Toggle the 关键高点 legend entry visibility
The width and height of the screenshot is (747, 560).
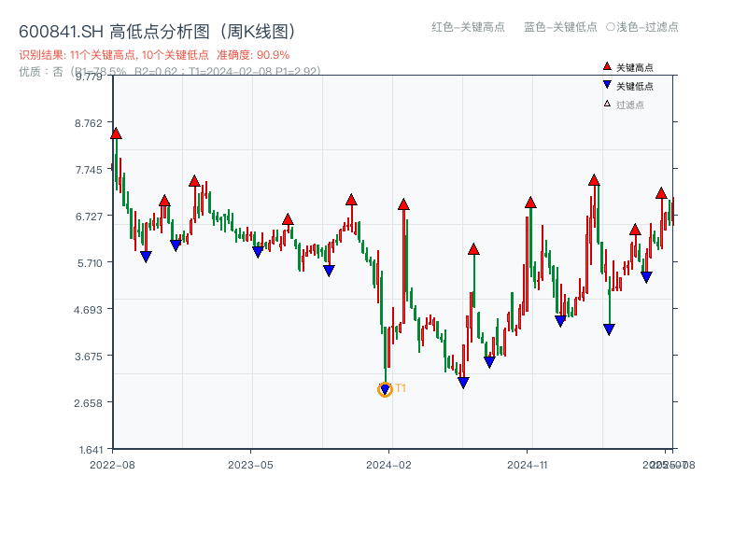point(626,66)
